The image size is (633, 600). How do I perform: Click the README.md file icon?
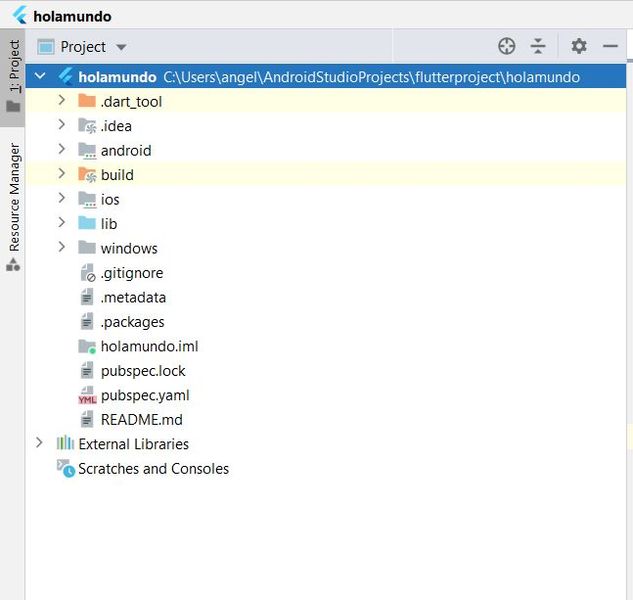point(87,419)
